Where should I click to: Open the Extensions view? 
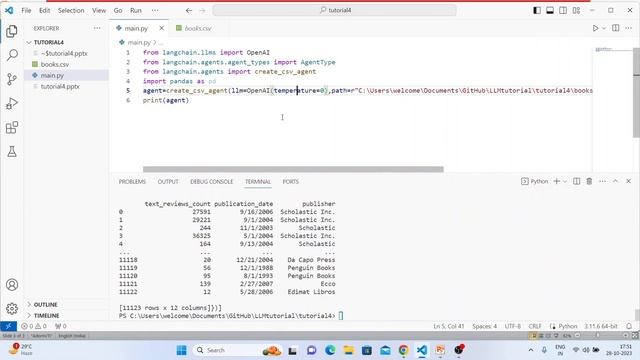12,127
